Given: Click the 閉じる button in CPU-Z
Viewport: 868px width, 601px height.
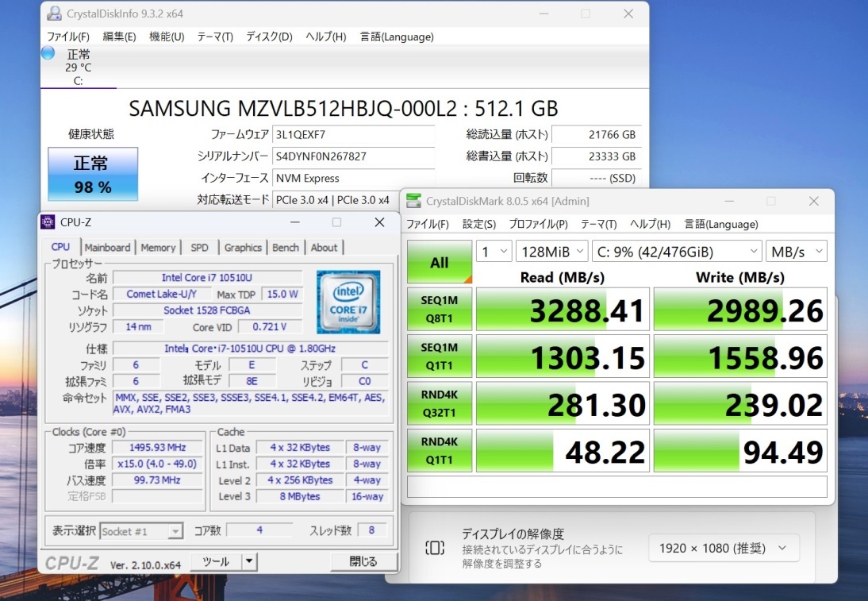Looking at the screenshot, I should click(x=363, y=561).
